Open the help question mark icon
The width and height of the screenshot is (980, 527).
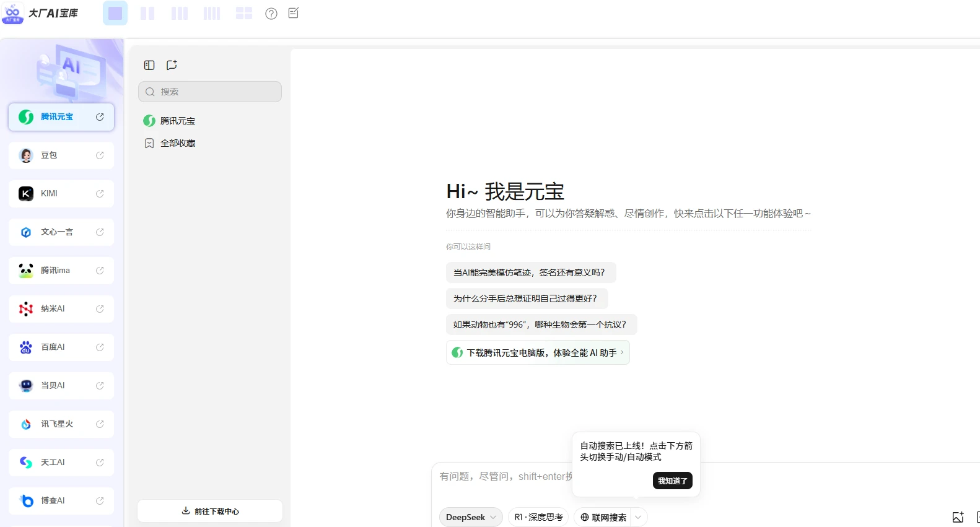click(271, 14)
